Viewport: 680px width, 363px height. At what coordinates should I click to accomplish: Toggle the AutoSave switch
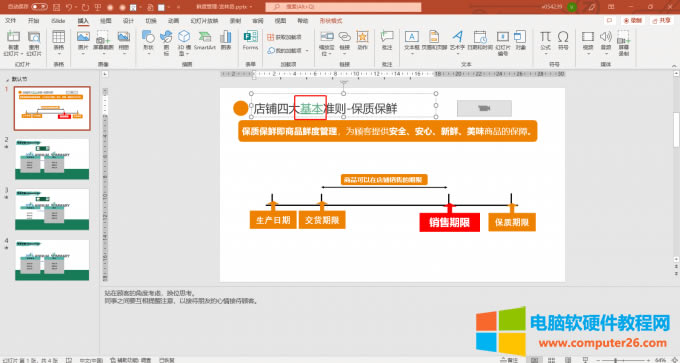point(39,7)
